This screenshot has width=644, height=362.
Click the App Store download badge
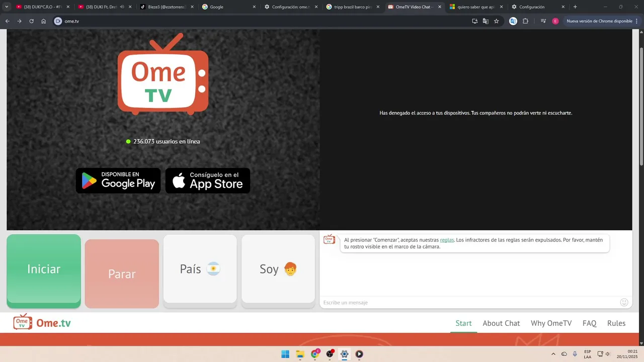[x=208, y=180]
